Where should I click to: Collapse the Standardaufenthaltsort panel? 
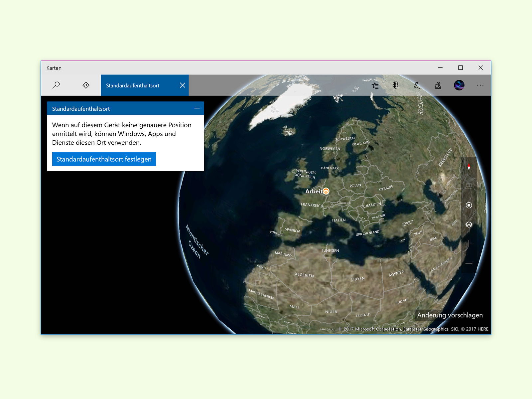[197, 108]
